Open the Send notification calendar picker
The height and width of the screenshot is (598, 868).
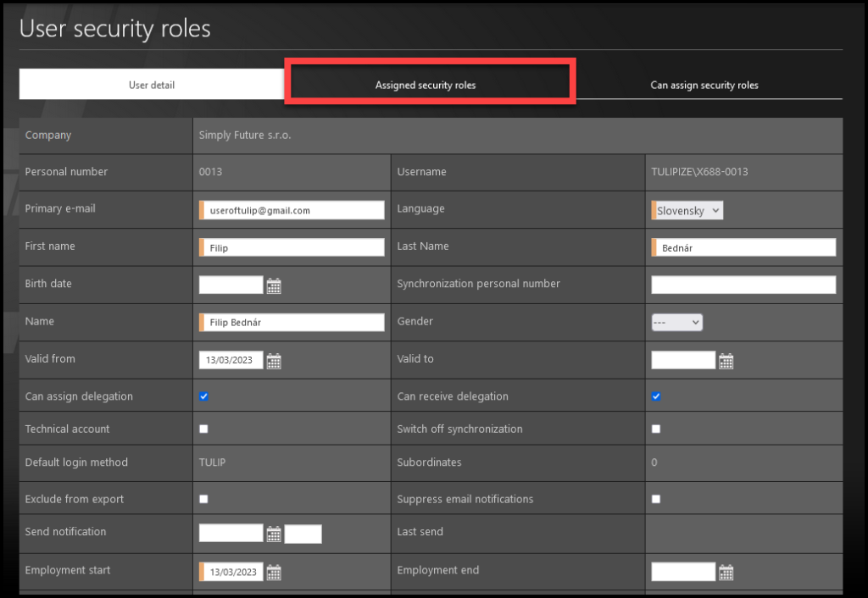(274, 534)
